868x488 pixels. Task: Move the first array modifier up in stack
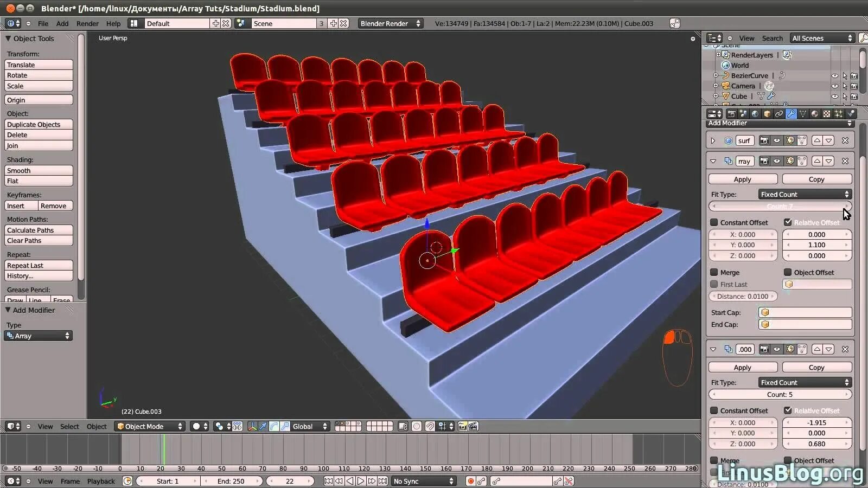817,161
